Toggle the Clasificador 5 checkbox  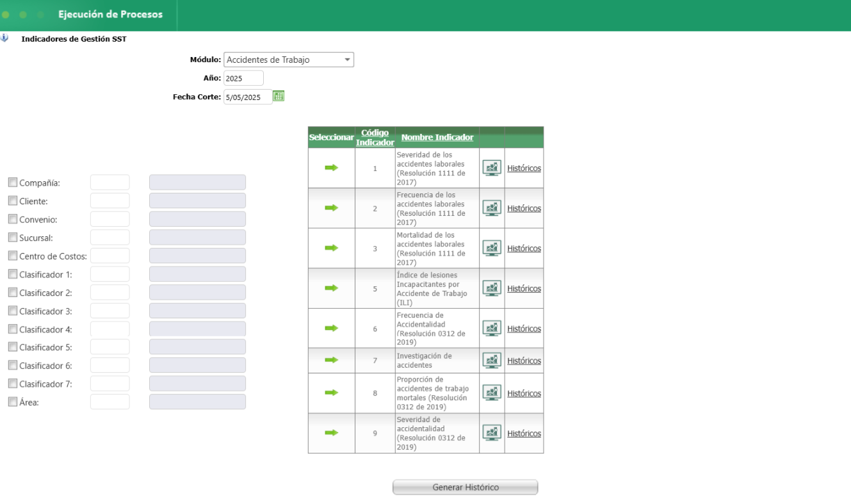[13, 347]
